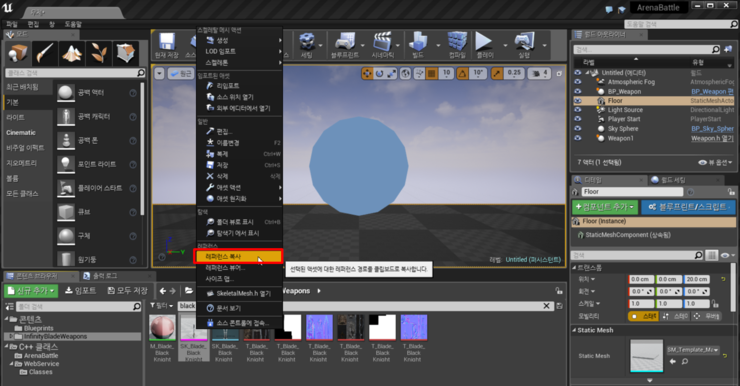Click the location X value field
Screen dimensions: 740x386
(641, 279)
